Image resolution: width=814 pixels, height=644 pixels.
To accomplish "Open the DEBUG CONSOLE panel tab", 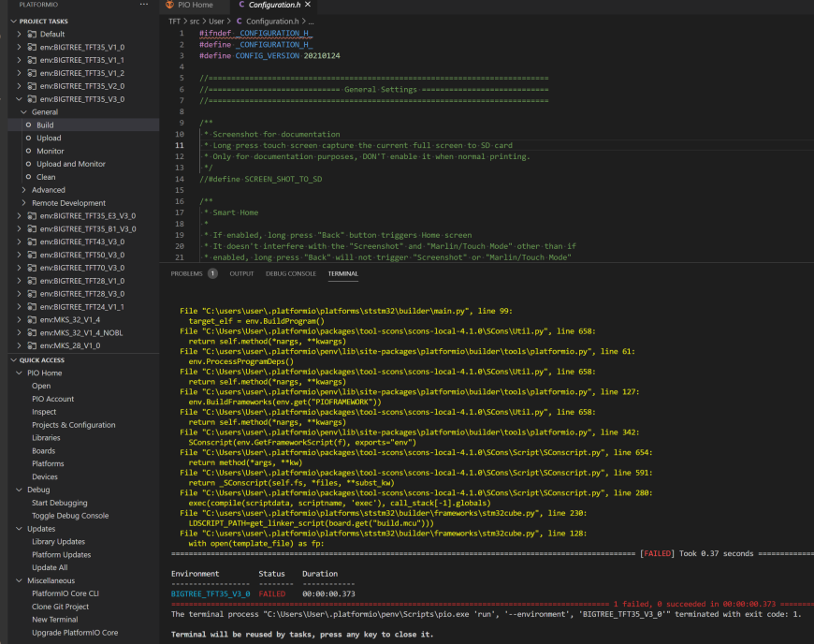I will pyautogui.click(x=291, y=273).
